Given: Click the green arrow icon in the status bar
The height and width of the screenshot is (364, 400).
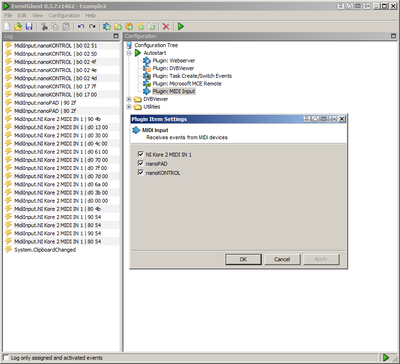Looking at the screenshot, I should click(x=386, y=358).
